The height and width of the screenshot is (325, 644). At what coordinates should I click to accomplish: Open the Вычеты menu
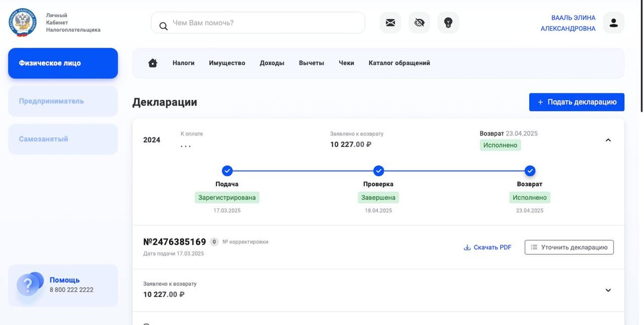311,63
